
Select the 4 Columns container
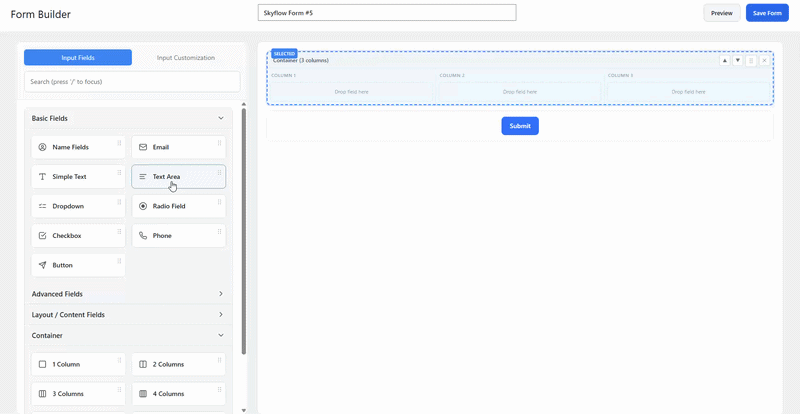coord(179,394)
